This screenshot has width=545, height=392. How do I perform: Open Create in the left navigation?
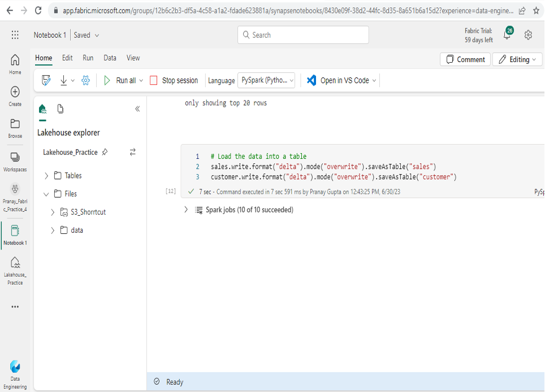[15, 96]
